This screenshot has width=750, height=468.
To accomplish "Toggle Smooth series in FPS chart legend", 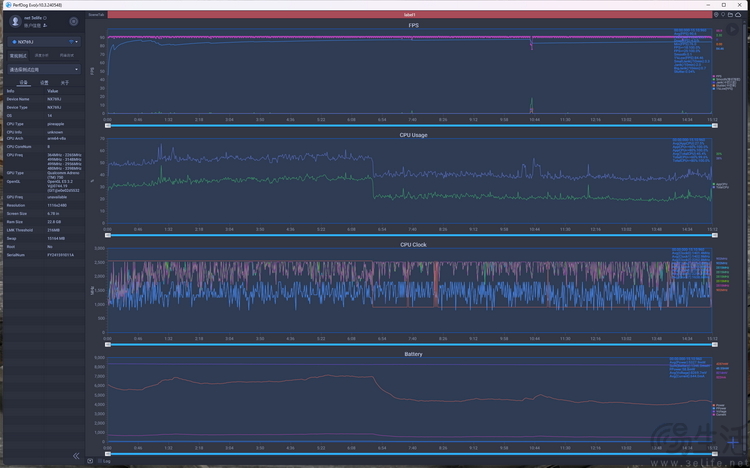I will point(726,79).
